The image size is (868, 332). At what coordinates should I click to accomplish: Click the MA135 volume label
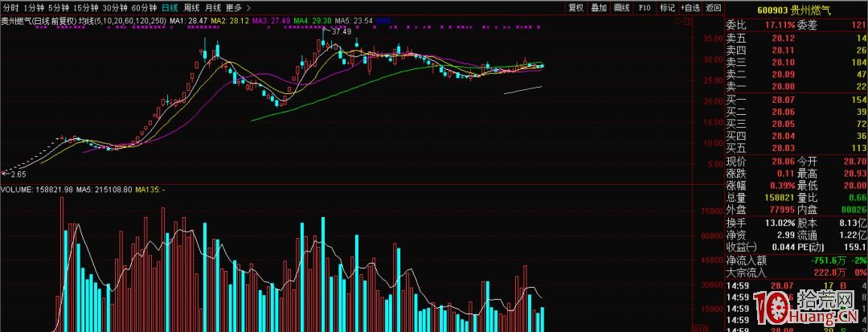151,190
